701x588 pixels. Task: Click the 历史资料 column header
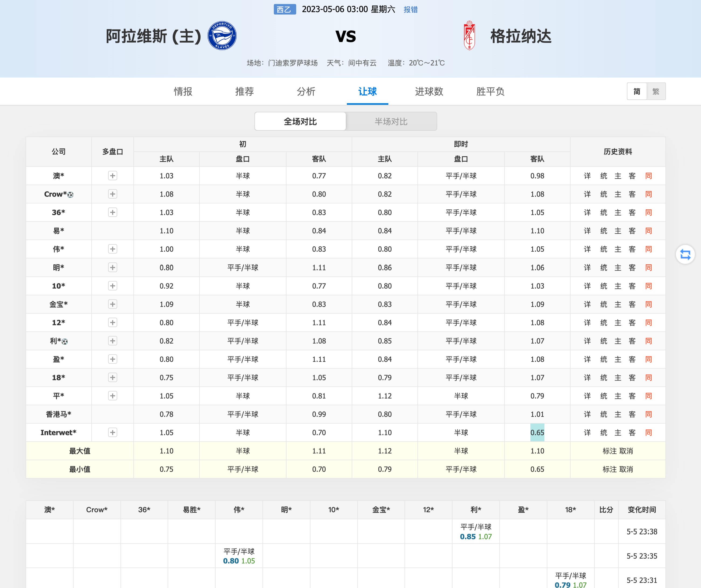click(x=617, y=152)
